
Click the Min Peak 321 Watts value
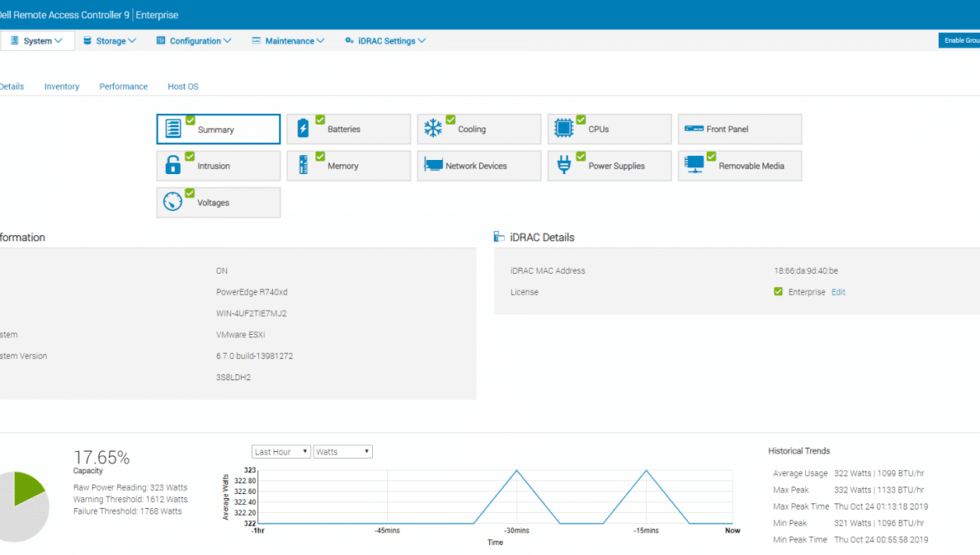[x=879, y=523]
